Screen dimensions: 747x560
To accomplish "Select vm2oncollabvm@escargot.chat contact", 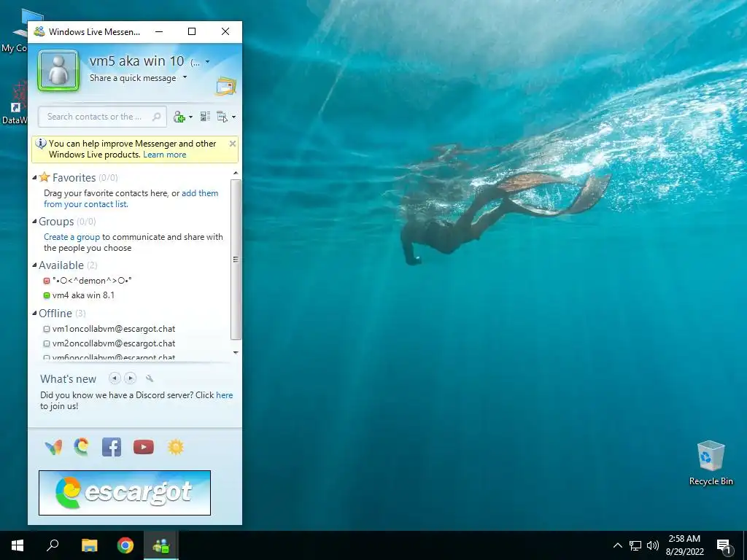I will coord(114,344).
